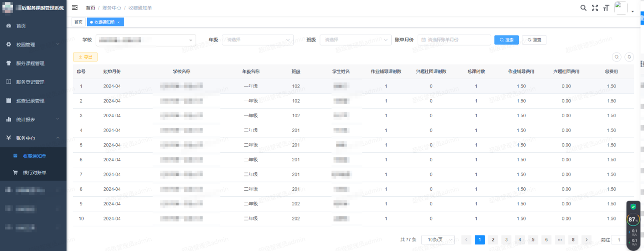The image size is (644, 251).
Task: Click the 序号 column header
Action: pyautogui.click(x=81, y=72)
